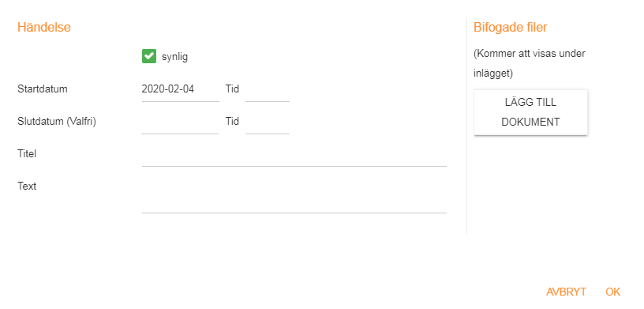Cancel with the AVBRYT button

click(x=566, y=292)
